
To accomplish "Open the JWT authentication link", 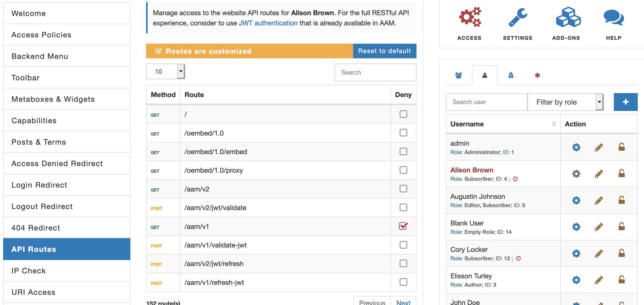I will [268, 23].
